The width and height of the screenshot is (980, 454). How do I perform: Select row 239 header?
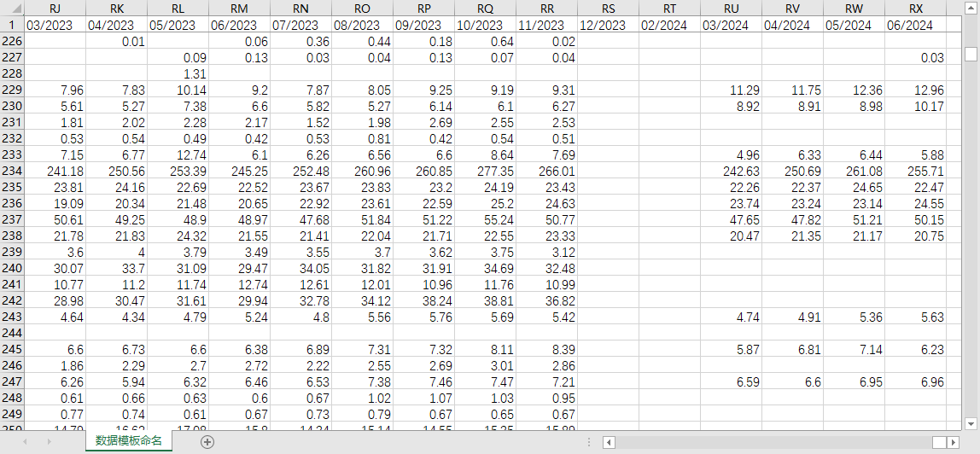coord(12,253)
